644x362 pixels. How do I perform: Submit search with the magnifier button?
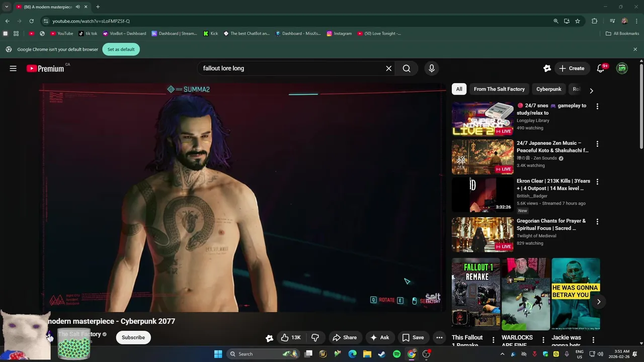(407, 68)
